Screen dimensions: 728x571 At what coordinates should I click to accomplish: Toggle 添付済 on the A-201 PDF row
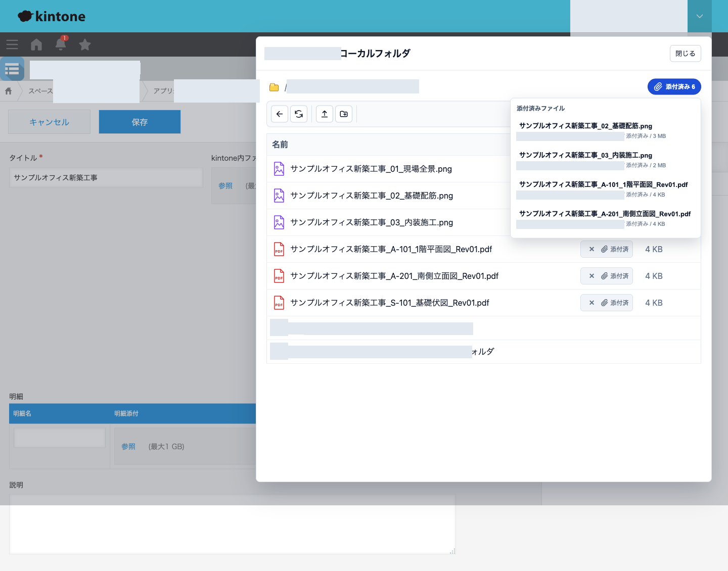[615, 276]
